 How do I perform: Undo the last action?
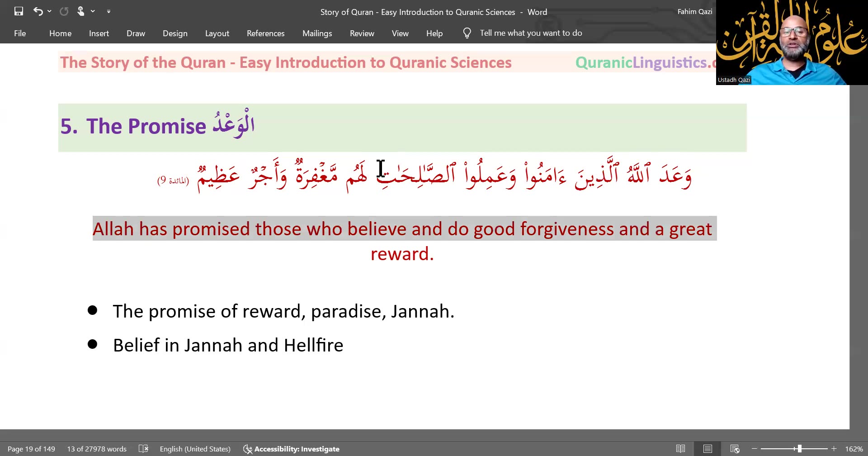point(38,11)
